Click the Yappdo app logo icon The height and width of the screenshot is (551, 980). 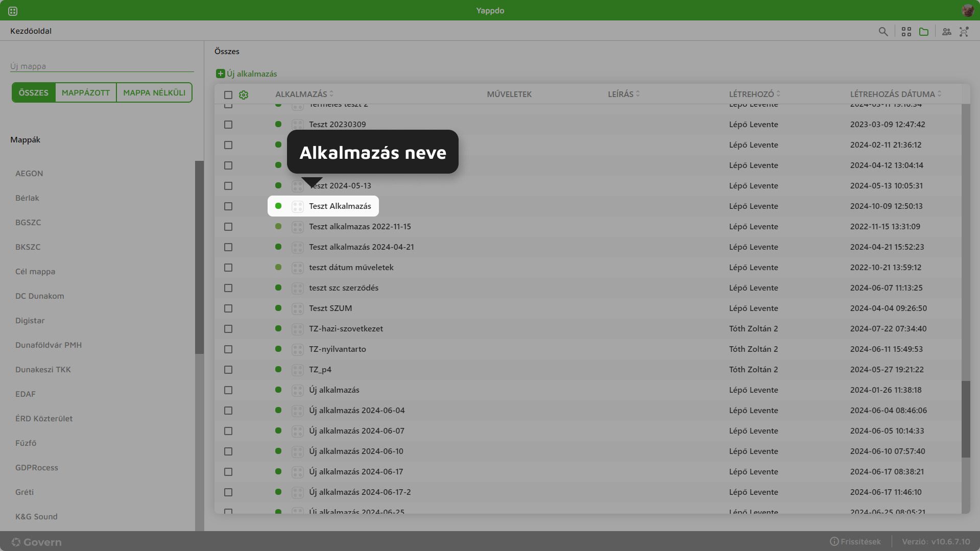(13, 11)
